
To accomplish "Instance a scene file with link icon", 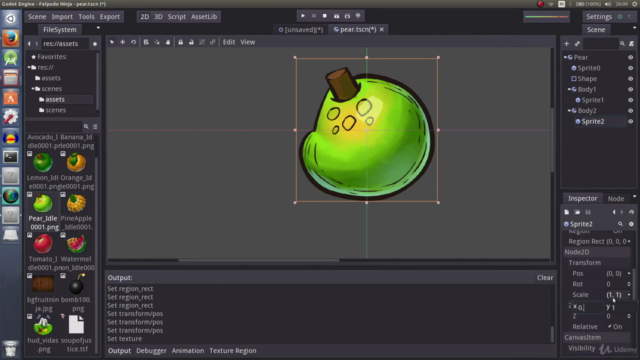I will 577,44.
